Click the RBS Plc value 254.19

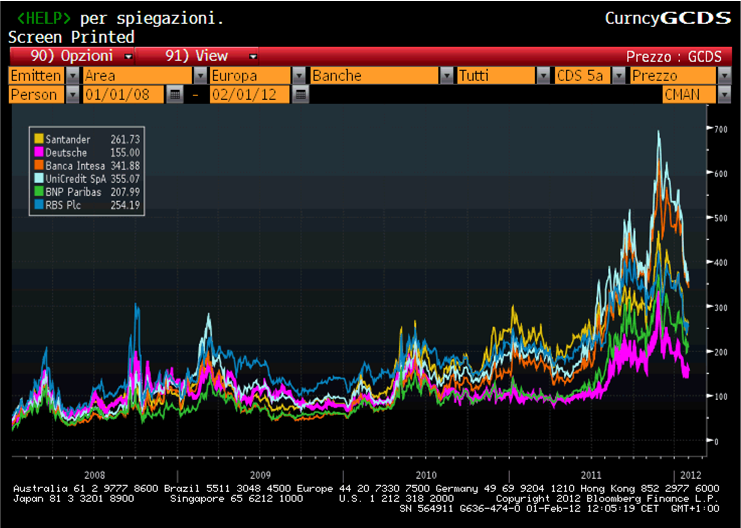coord(125,206)
